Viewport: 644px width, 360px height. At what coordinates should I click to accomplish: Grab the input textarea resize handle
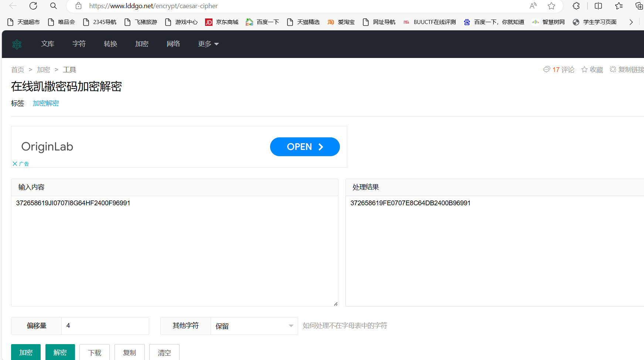pos(335,304)
